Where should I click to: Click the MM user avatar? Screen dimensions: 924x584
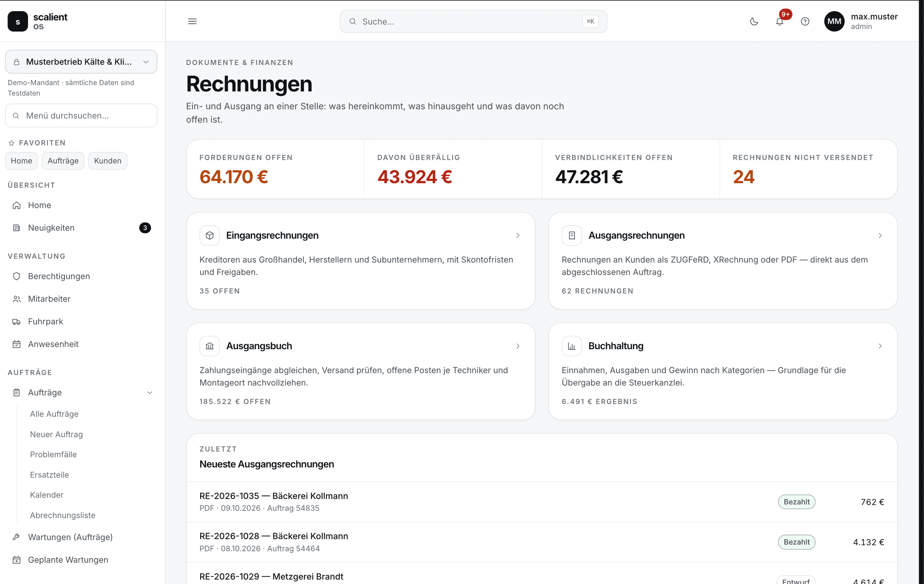click(834, 21)
